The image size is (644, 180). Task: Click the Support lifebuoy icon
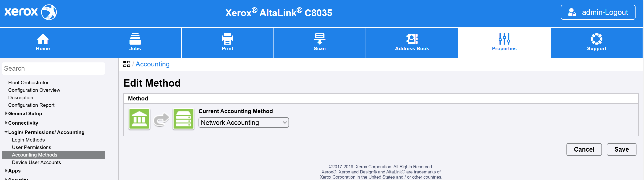tap(597, 39)
